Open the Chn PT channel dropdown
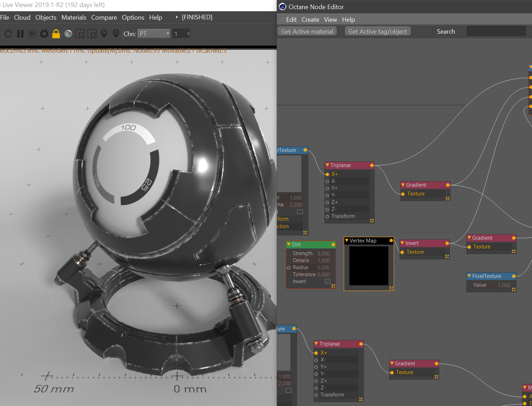The image size is (532, 406). coord(154,34)
